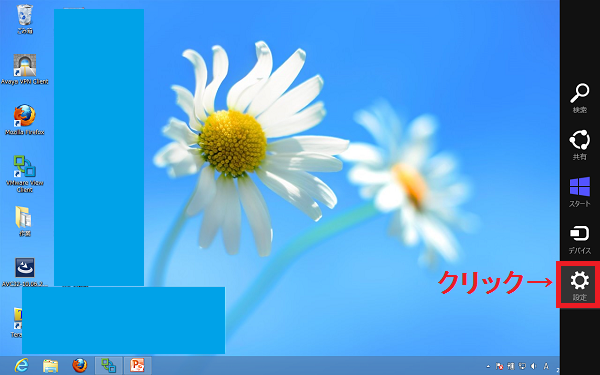Image resolution: width=600 pixels, height=375 pixels.
Task: Select the Mozilla Firefox desktop shortcut
Action: pos(24,120)
